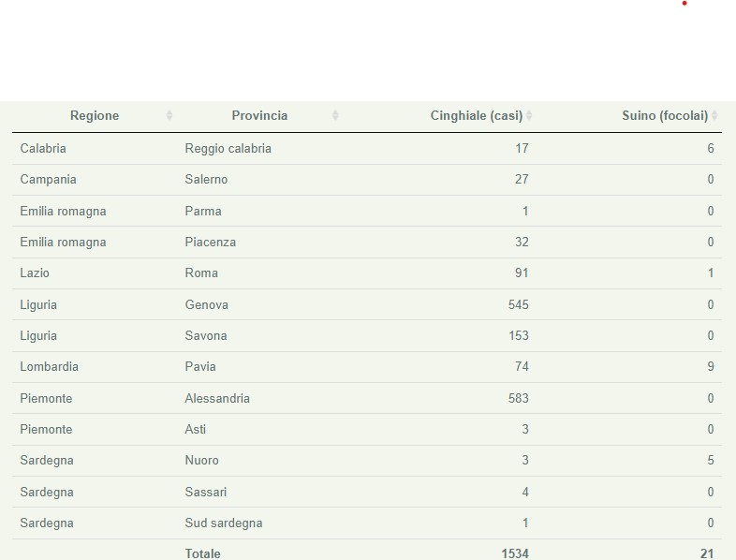Select the Sud sardegna province cell

click(x=224, y=523)
